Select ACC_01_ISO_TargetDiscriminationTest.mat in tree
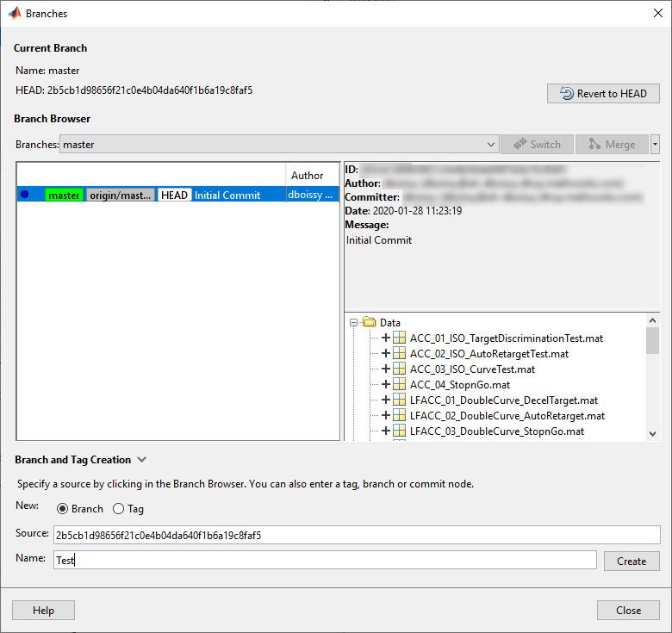Image resolution: width=672 pixels, height=633 pixels. [506, 338]
